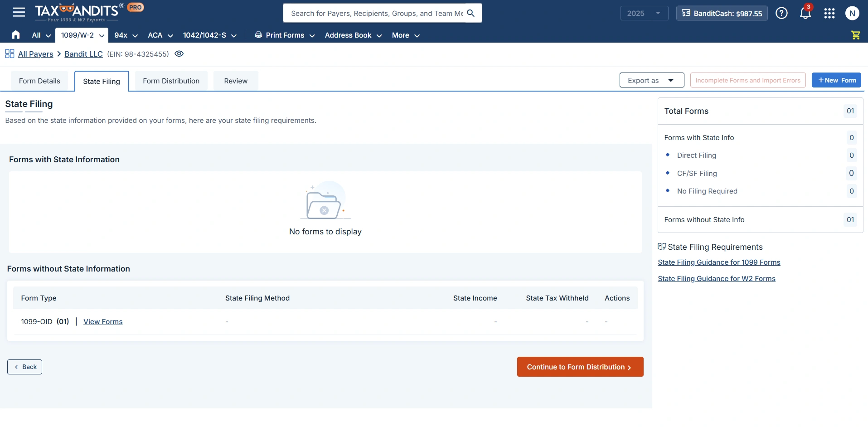Click inside the search field

376,13
